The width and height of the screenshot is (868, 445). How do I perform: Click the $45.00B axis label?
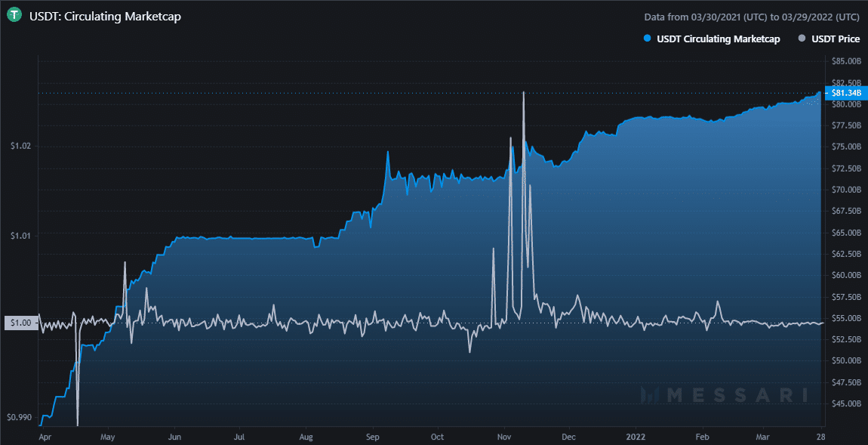(x=846, y=403)
